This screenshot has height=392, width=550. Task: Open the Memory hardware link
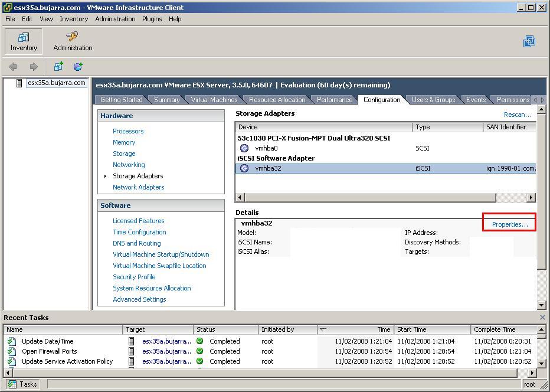(x=124, y=142)
